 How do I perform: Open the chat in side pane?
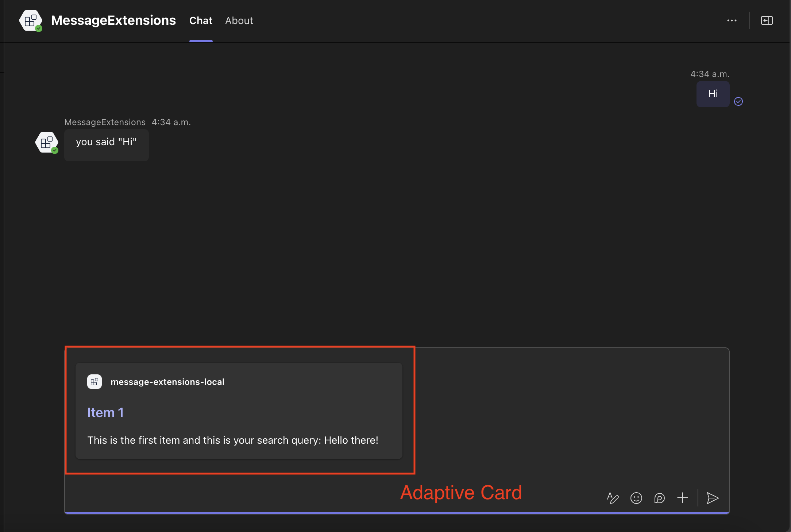click(767, 20)
